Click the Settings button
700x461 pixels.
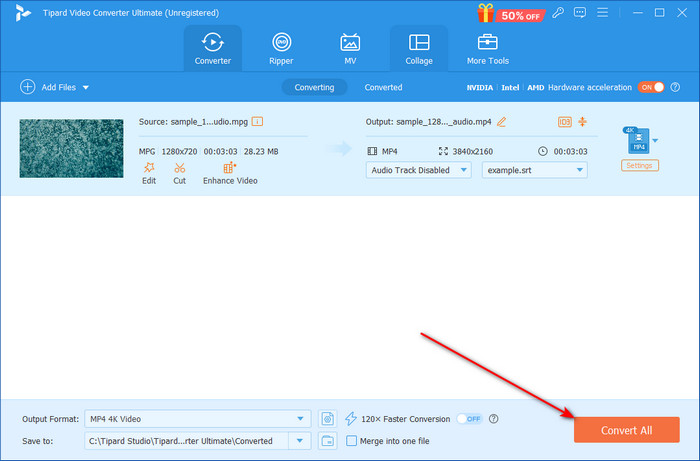(x=639, y=166)
